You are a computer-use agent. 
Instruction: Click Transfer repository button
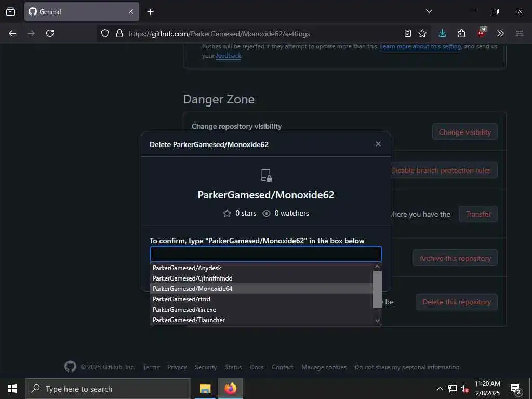(x=478, y=214)
